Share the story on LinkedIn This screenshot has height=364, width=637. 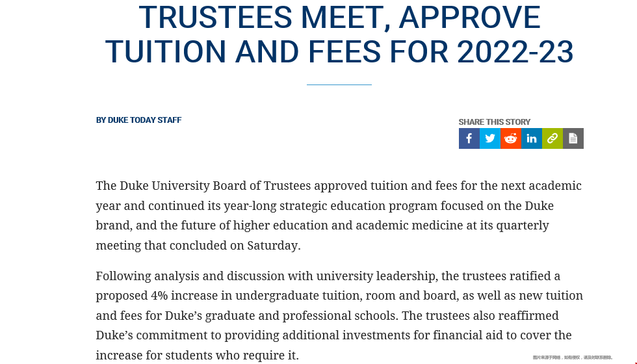532,138
